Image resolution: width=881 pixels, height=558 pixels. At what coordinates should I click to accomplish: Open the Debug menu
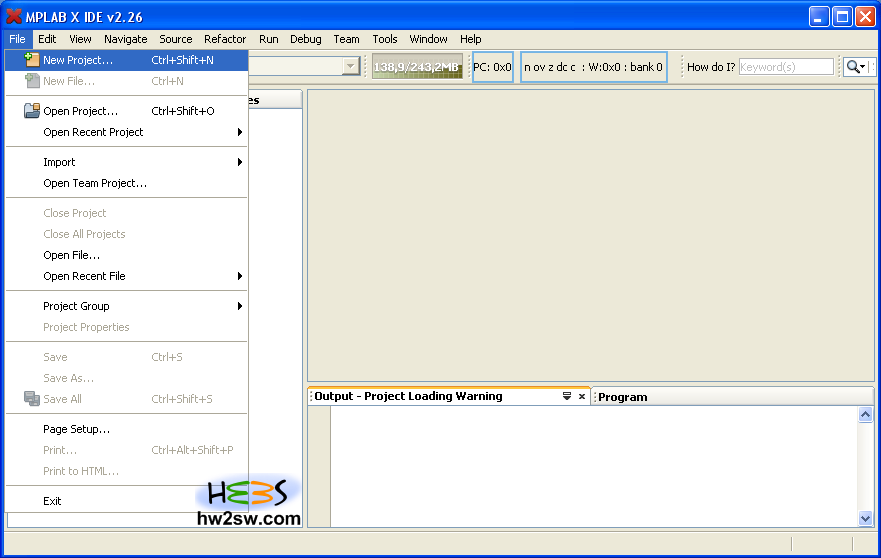click(306, 39)
